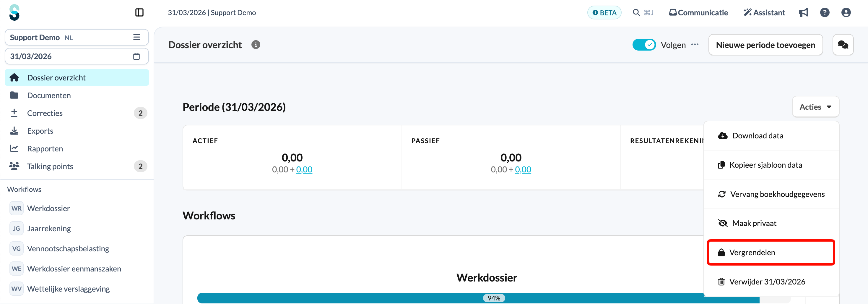Click the BETA info badge
Screen dimensions: 868x304
604,12
